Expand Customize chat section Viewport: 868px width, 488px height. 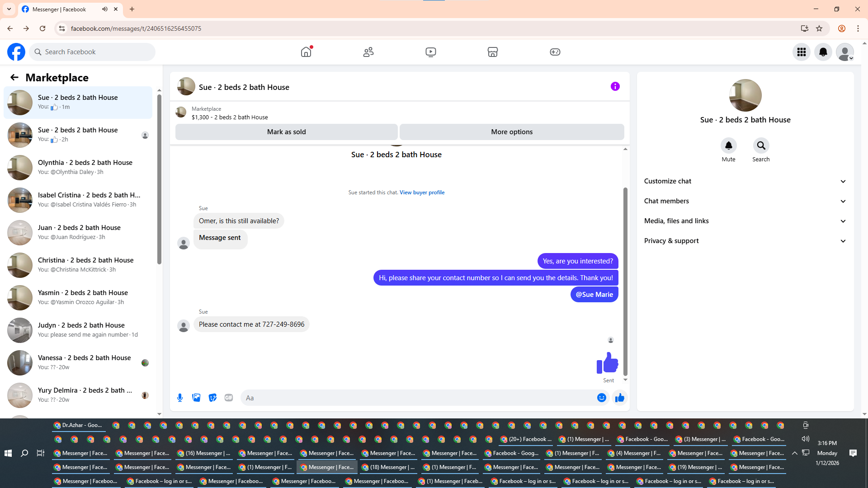(x=745, y=181)
